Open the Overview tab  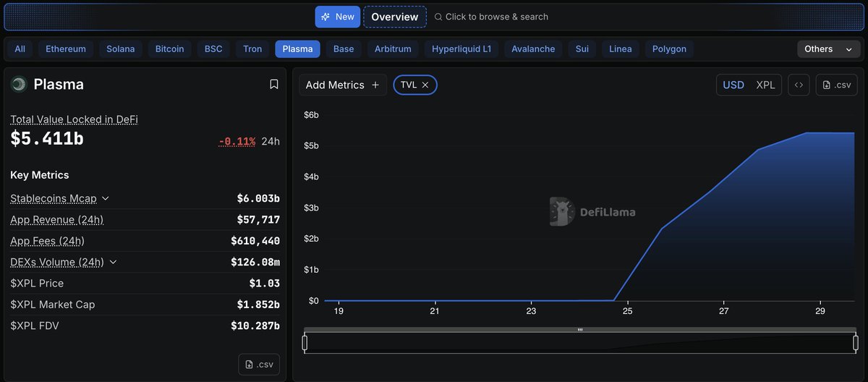[395, 17]
